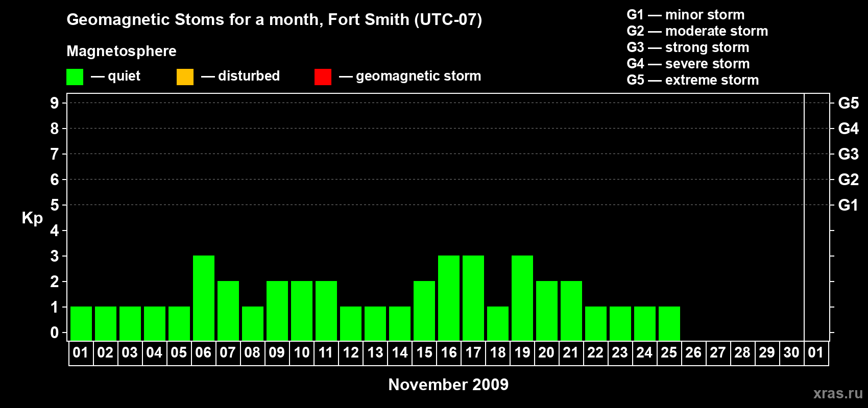Click the green bar for day 06

pos(204,298)
